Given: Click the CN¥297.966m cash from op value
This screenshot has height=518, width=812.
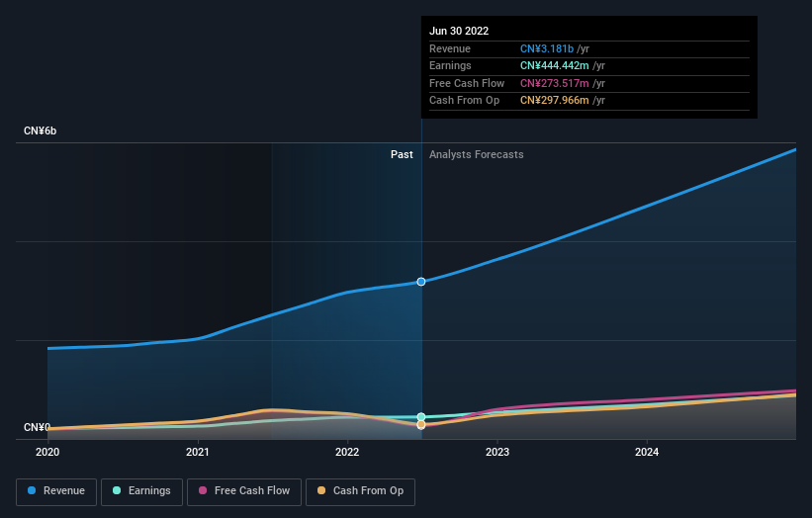Looking at the screenshot, I should pyautogui.click(x=555, y=101).
